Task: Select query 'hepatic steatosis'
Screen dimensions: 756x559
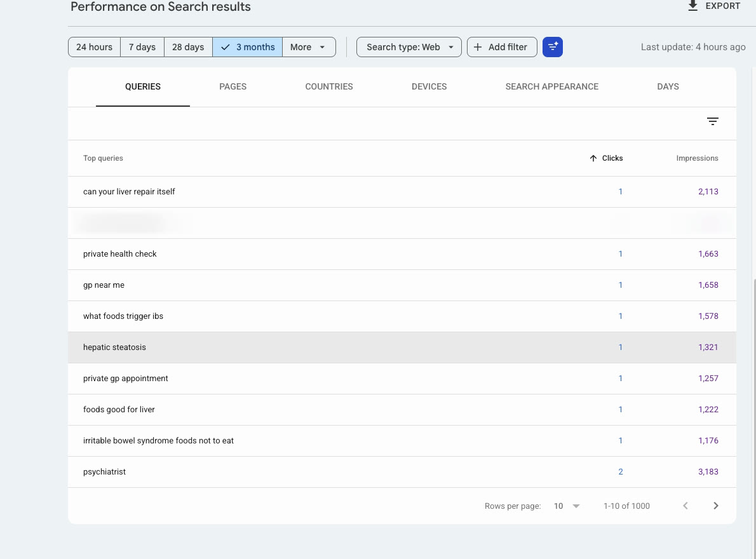Action: [x=114, y=347]
